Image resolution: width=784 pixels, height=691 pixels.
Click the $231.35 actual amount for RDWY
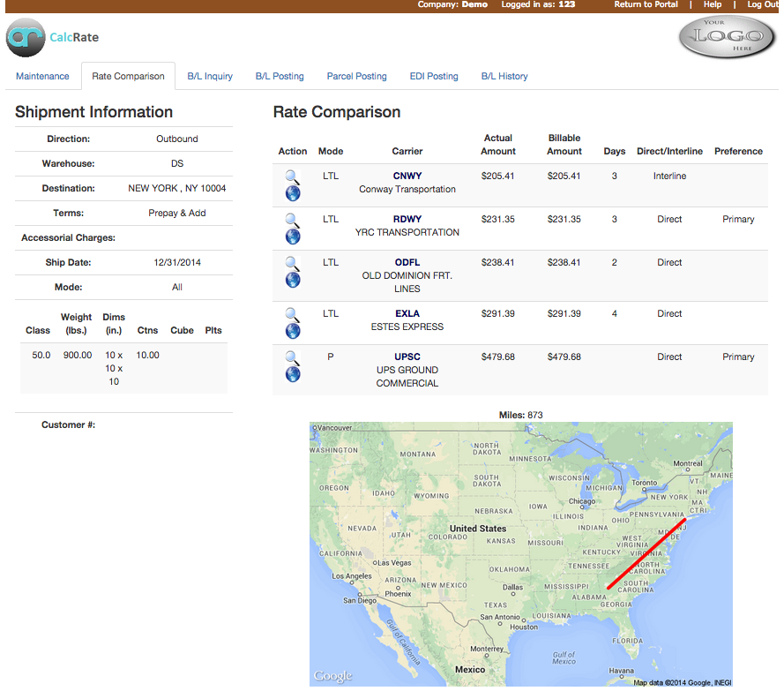tap(497, 219)
